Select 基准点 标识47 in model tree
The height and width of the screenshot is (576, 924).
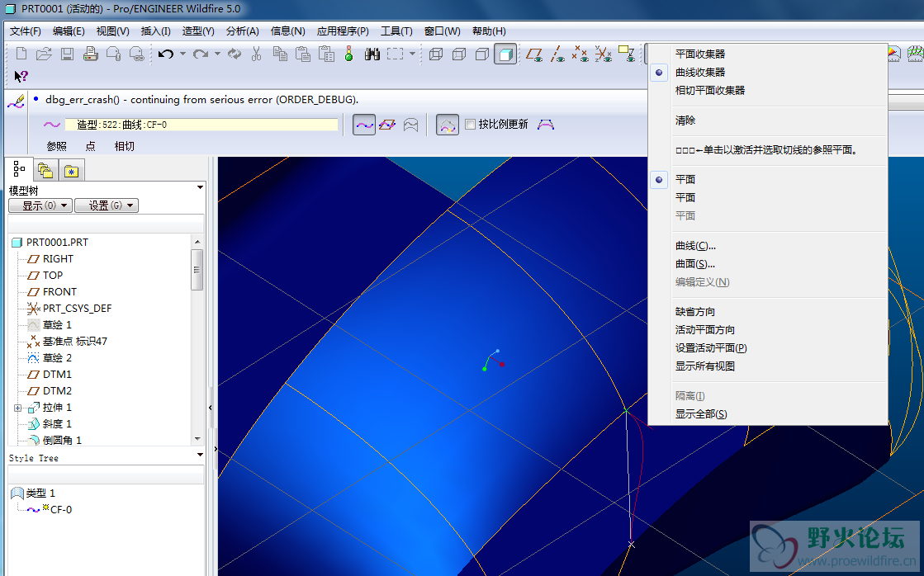point(75,342)
